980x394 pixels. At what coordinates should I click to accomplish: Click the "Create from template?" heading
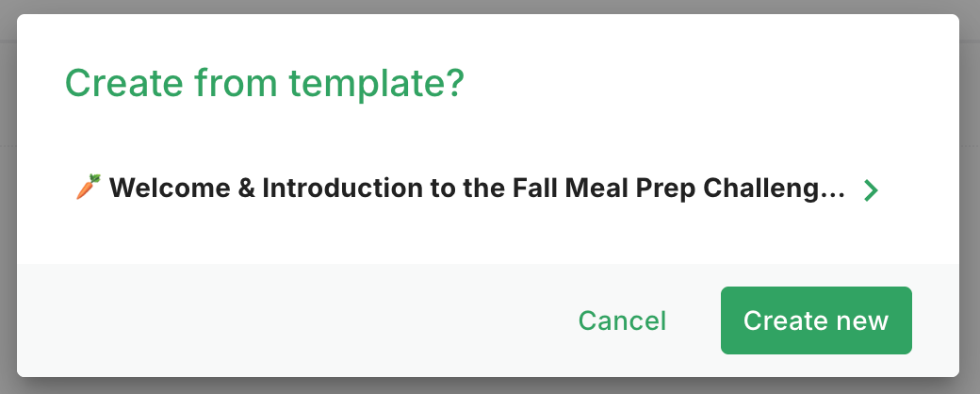point(265,84)
